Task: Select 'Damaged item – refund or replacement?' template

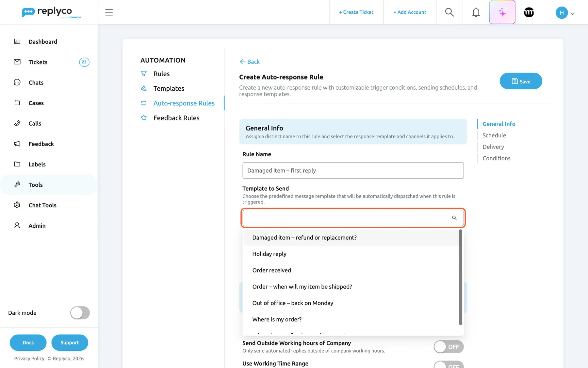Action: pos(351,238)
